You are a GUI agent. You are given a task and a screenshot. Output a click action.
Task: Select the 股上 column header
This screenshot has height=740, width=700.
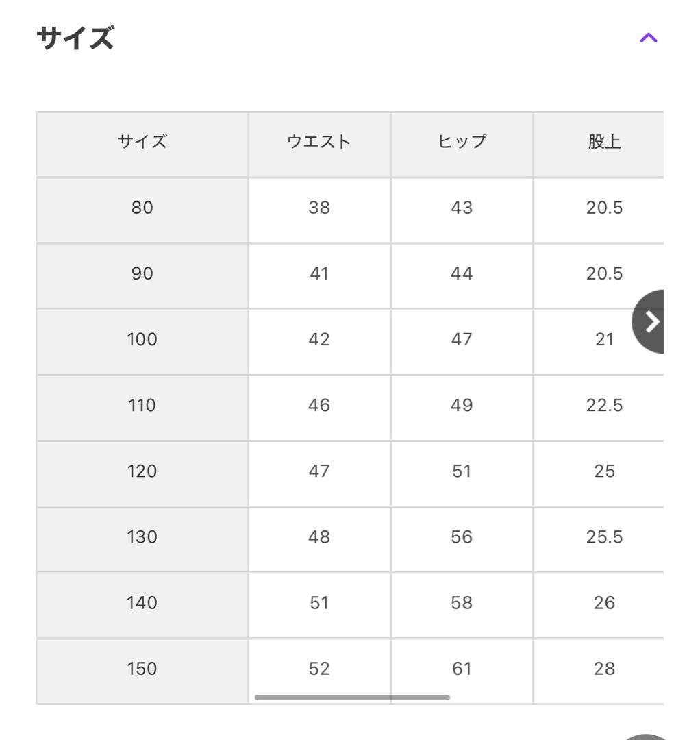[604, 142]
